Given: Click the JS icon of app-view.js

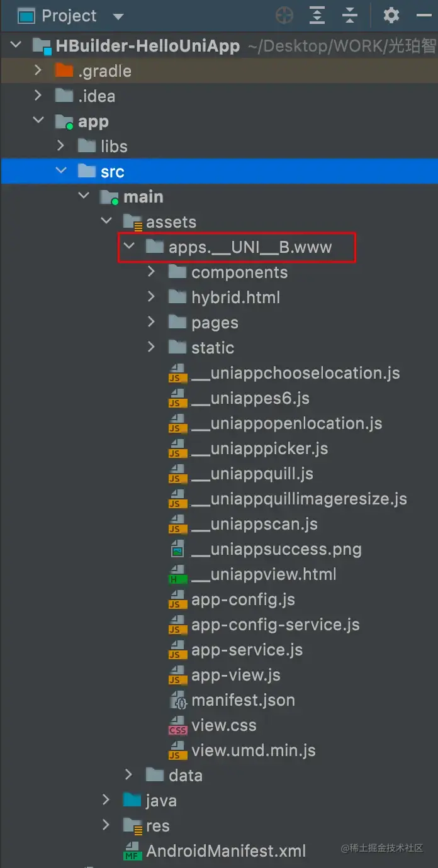Looking at the screenshot, I should pyautogui.click(x=177, y=675).
